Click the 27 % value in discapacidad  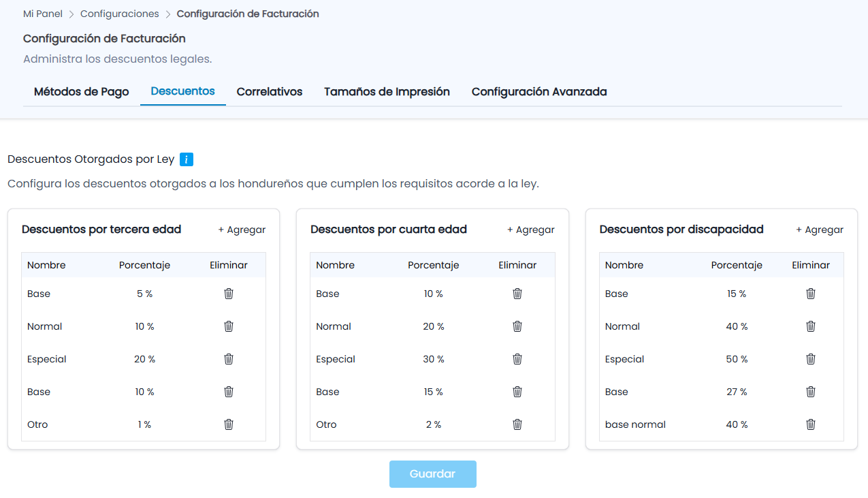(737, 392)
